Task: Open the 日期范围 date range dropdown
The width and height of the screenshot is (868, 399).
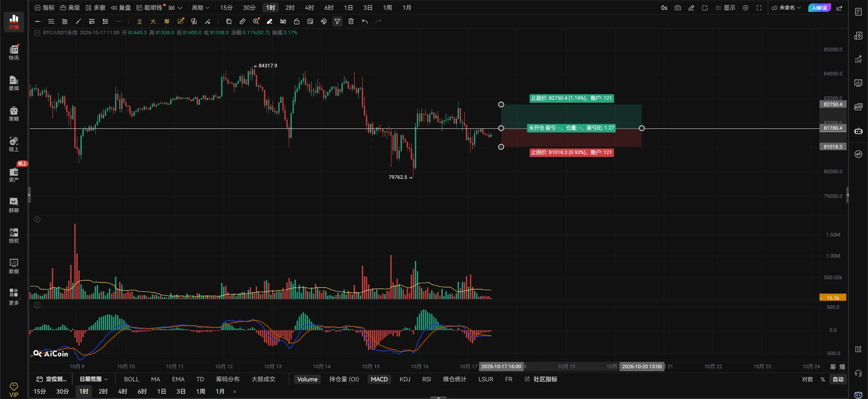Action: pyautogui.click(x=94, y=379)
